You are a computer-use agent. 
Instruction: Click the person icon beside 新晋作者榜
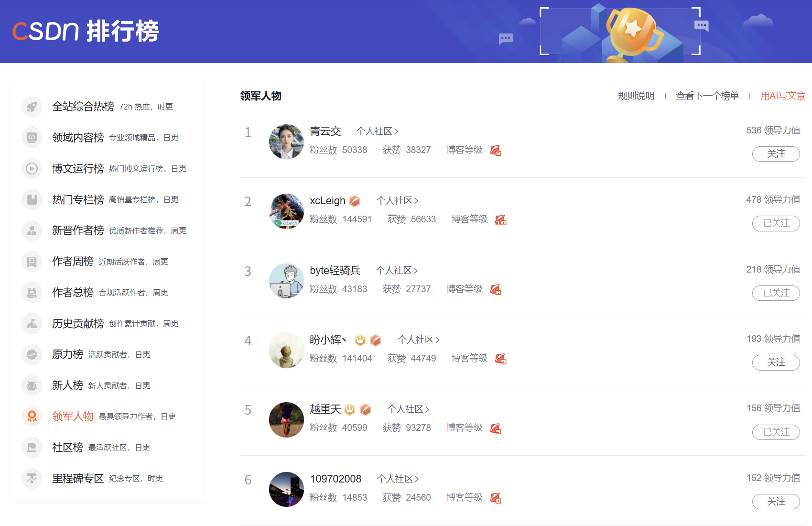pos(32,230)
